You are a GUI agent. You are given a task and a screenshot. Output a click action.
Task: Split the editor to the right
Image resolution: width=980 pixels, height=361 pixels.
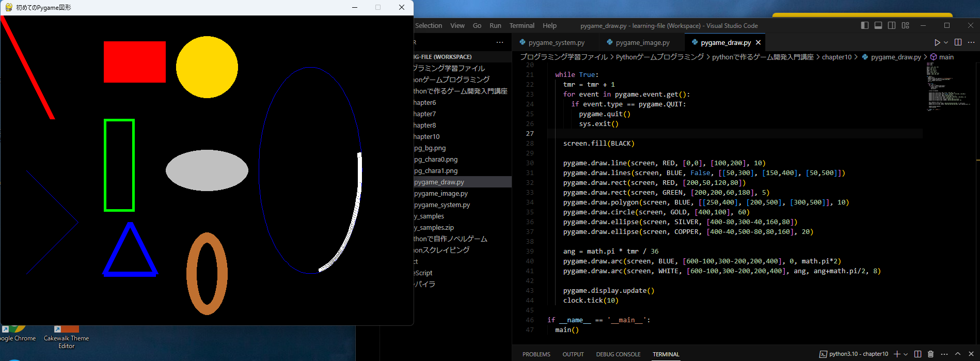coord(958,42)
